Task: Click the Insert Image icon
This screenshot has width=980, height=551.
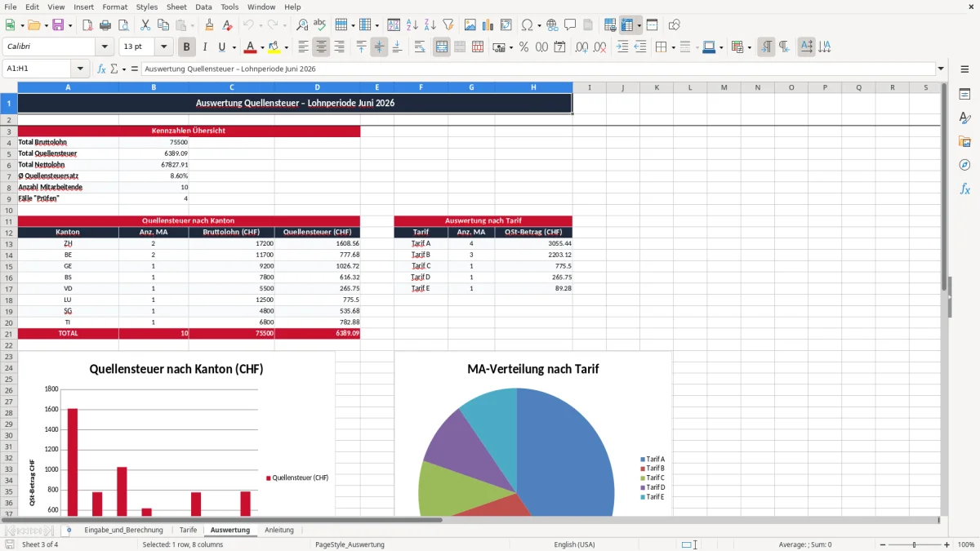Action: [x=470, y=25]
